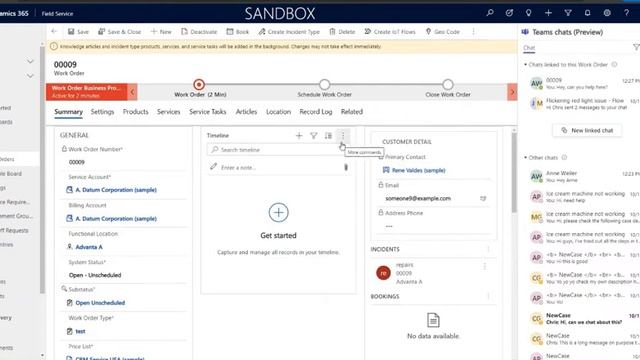Open the search icon in top bar
Image resolution: width=640 pixels, height=360 pixels.
coord(490,13)
